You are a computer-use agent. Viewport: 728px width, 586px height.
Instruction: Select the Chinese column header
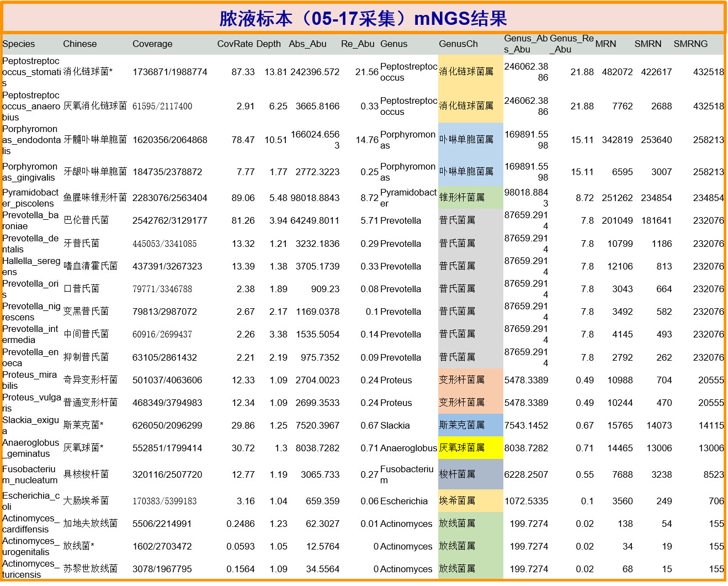(x=80, y=44)
